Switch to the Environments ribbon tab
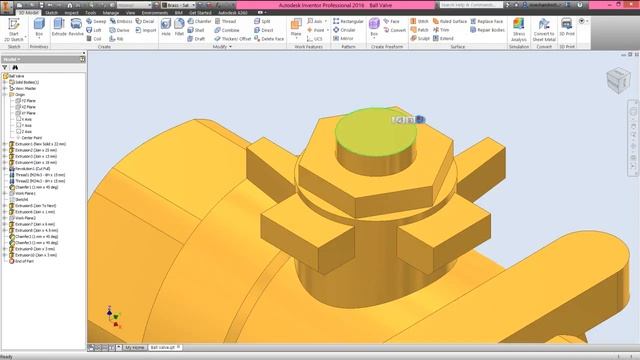 [x=155, y=13]
